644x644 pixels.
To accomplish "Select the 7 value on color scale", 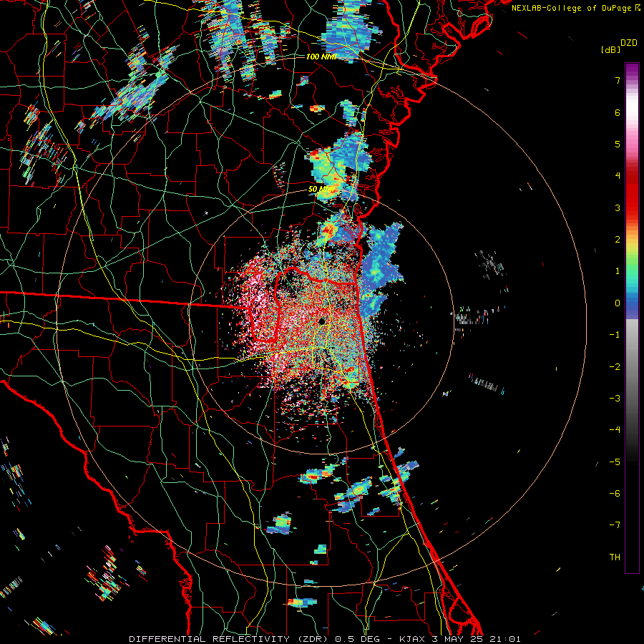I will click(x=618, y=80).
